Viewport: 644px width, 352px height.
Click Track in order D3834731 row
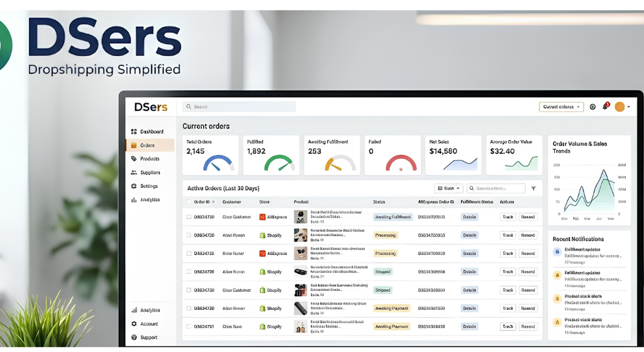pos(508,327)
